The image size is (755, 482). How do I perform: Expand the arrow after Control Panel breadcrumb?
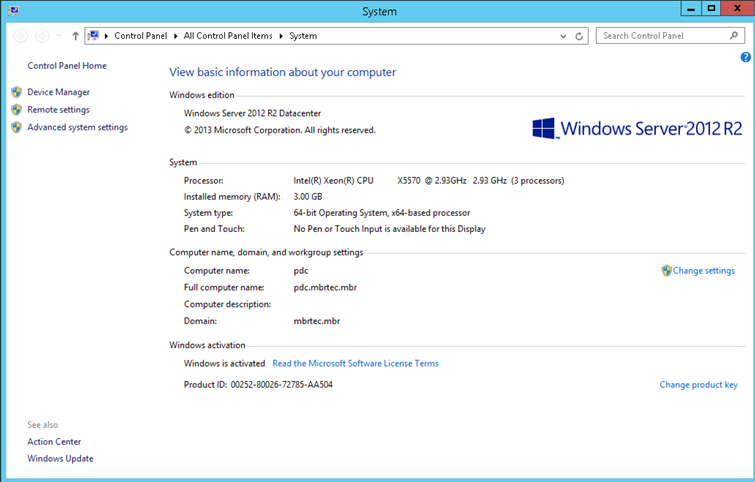175,36
